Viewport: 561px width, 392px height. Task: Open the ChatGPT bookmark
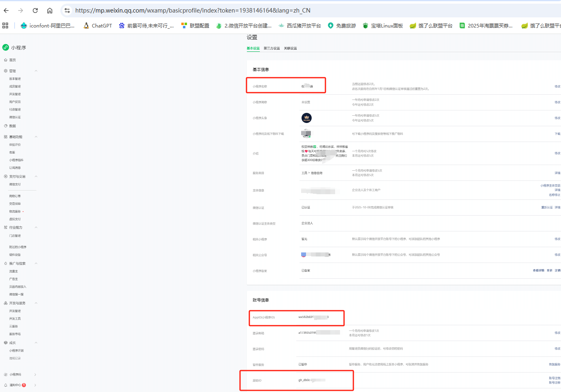coord(98,25)
